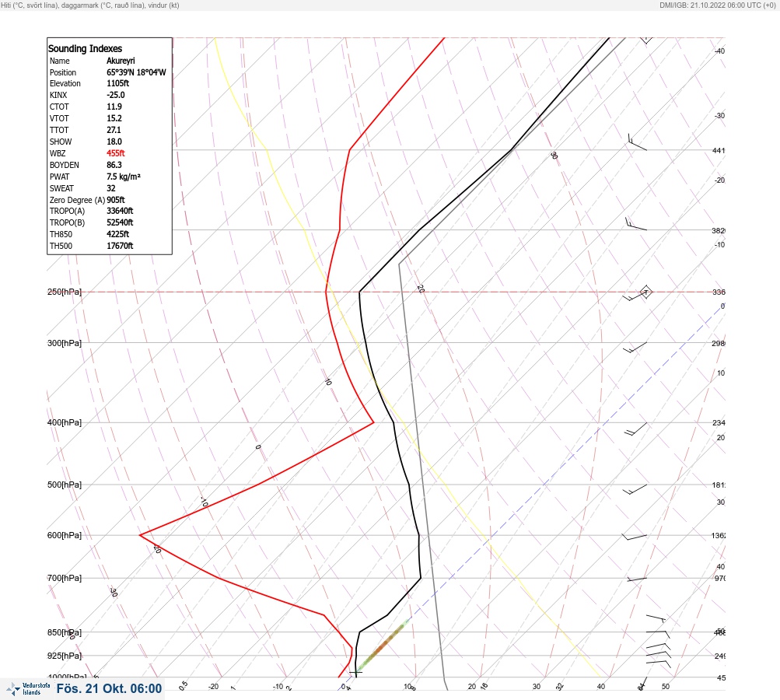Click the -20 label on the temperature axis

[x=213, y=687]
